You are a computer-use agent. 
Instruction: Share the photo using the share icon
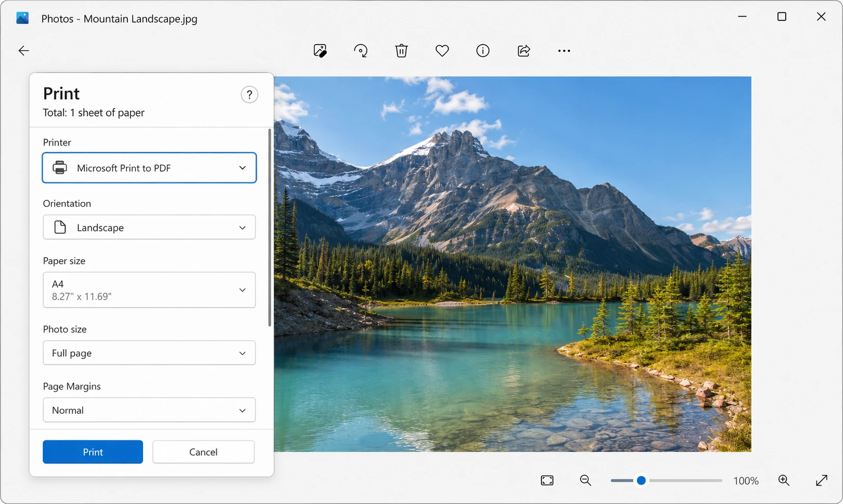(x=524, y=51)
